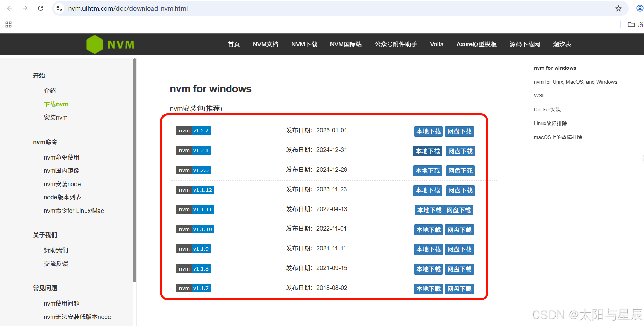Click the nvm v1.2.2 version badge
The image size is (644, 326).
tap(194, 131)
